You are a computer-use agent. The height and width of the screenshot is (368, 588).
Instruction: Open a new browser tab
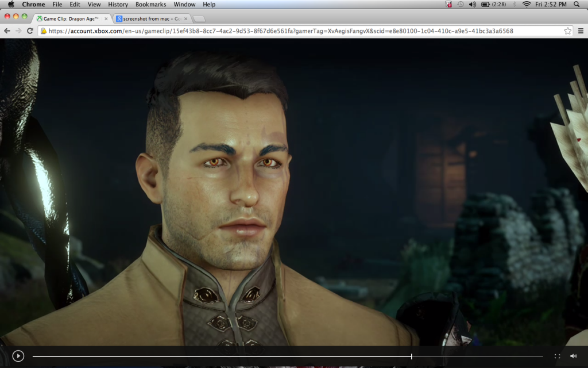pyautogui.click(x=198, y=18)
